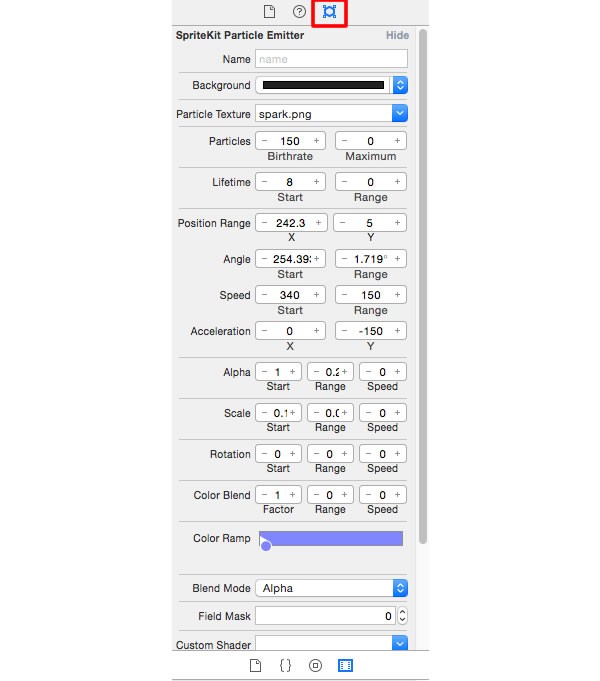Select the Color Ramp stop marker
Screen dimensions: 600x681
point(266,546)
